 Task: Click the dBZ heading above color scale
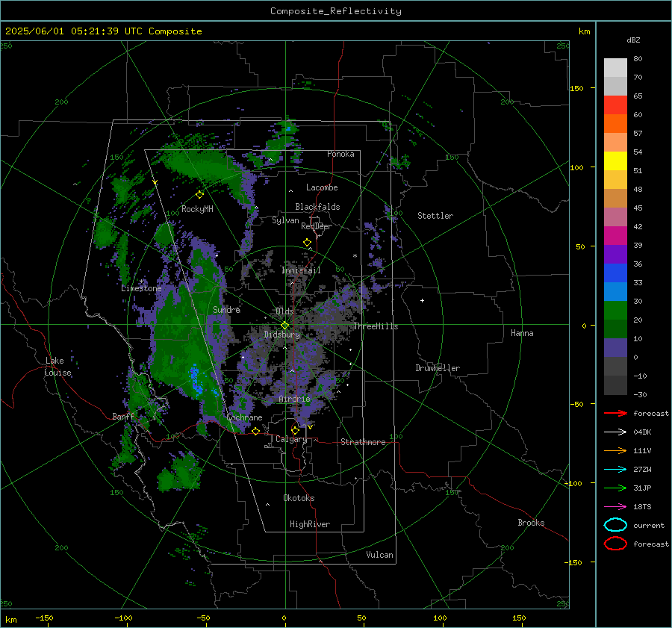[633, 40]
